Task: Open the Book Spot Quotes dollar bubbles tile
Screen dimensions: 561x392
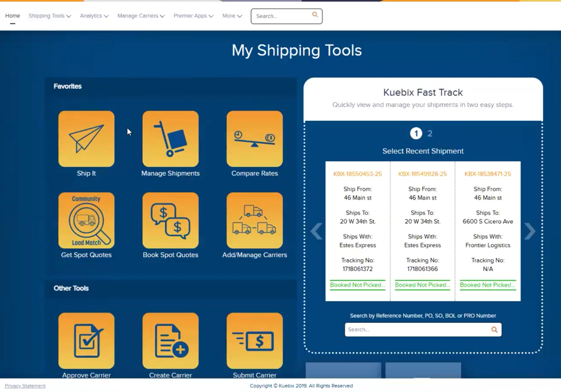Action: coord(170,220)
